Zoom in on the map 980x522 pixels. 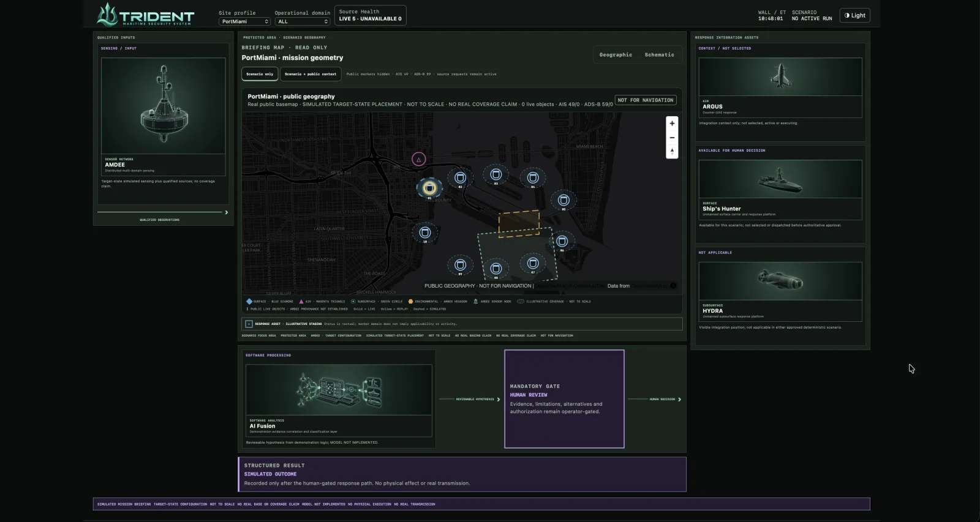tap(672, 123)
